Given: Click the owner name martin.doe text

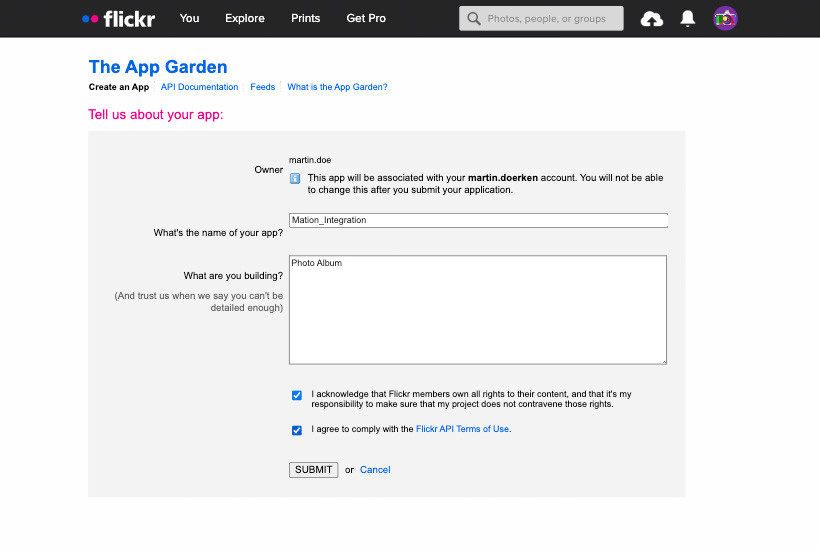Looking at the screenshot, I should (310, 160).
